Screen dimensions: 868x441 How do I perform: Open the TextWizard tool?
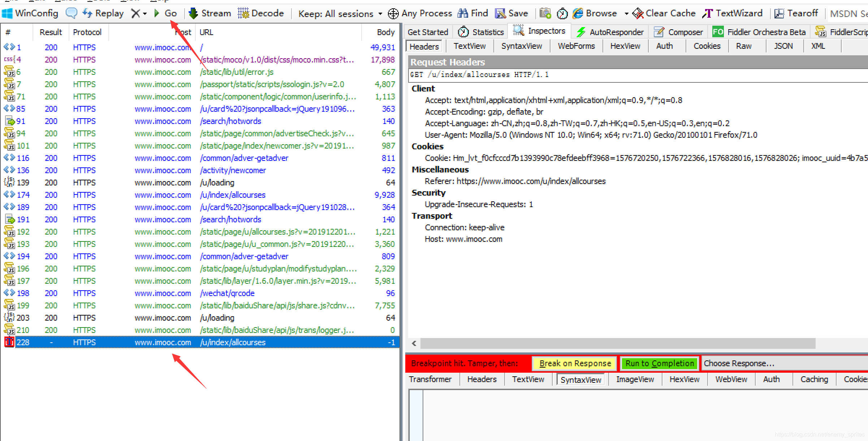pos(733,13)
